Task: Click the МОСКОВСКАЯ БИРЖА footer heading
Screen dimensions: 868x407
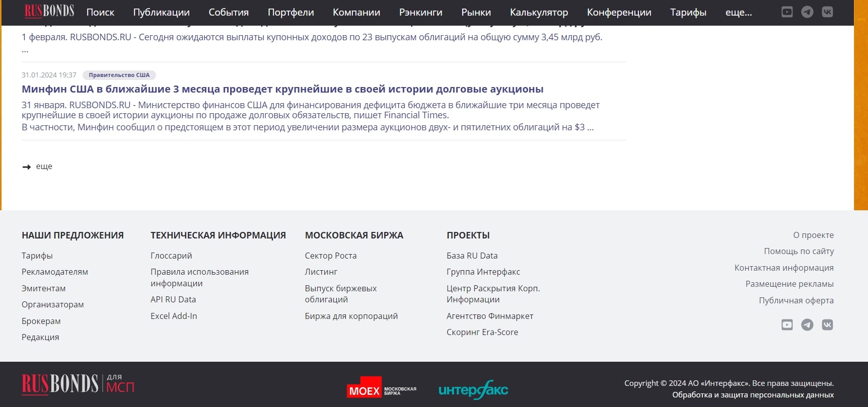Action: [x=354, y=235]
